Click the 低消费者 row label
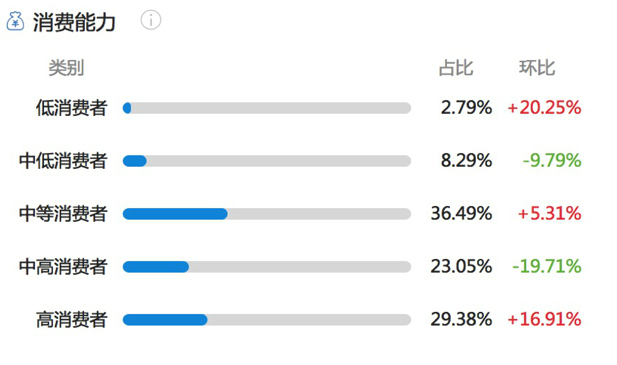The width and height of the screenshot is (617, 365). 72,108
